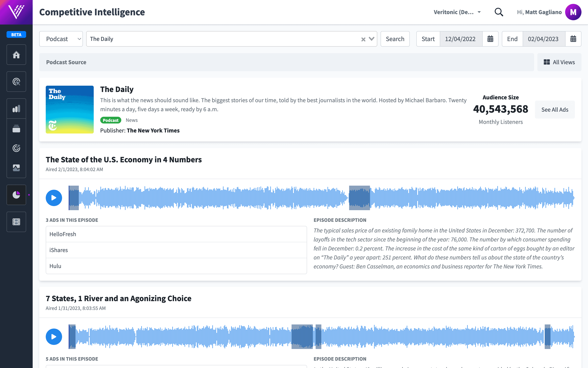Image resolution: width=588 pixels, height=368 pixels.
Task: Click 7 States, 1 River episode title
Action: point(119,298)
